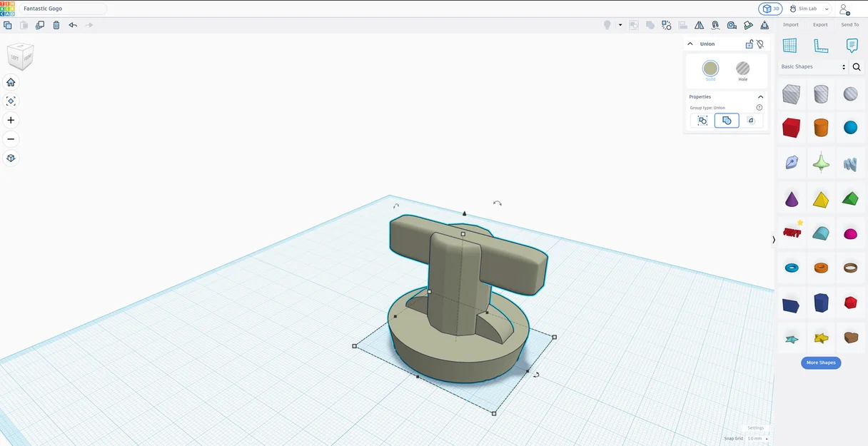Add the Workplane tool from the shapes panel
The height and width of the screenshot is (446, 868).
tap(789, 46)
